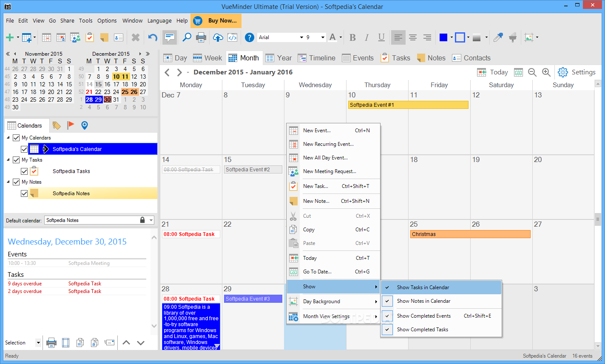Click the meeting request toolbar icon
Screen dimensions: 605x364
(x=75, y=37)
